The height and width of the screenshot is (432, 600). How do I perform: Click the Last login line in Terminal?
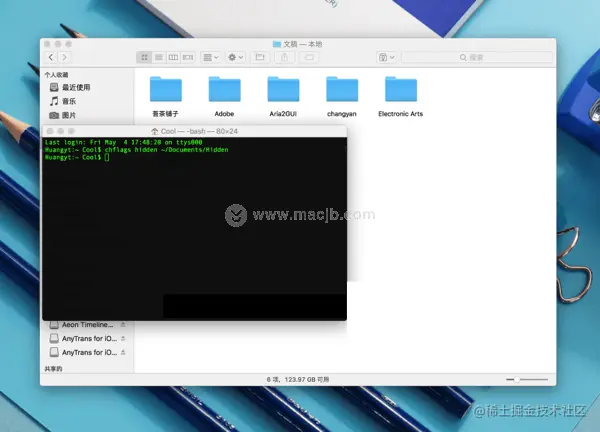click(x=124, y=142)
